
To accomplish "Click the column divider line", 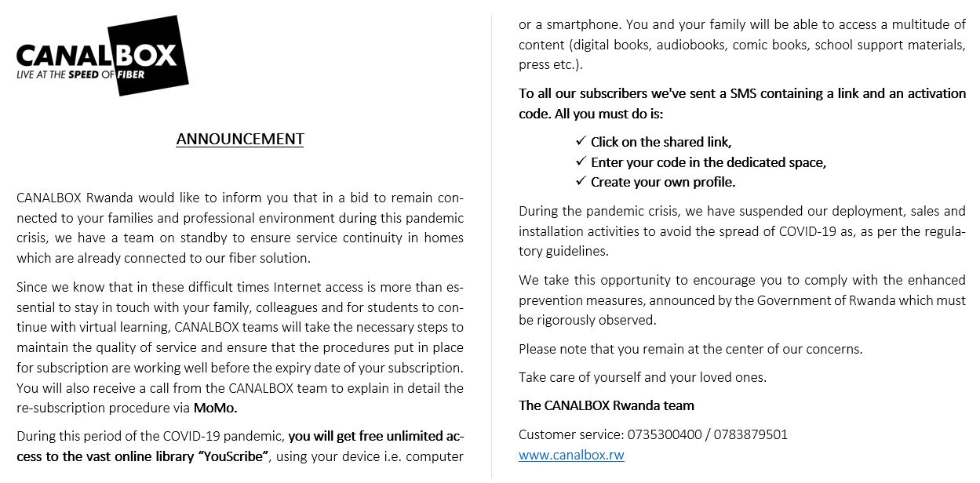I will [x=491, y=245].
